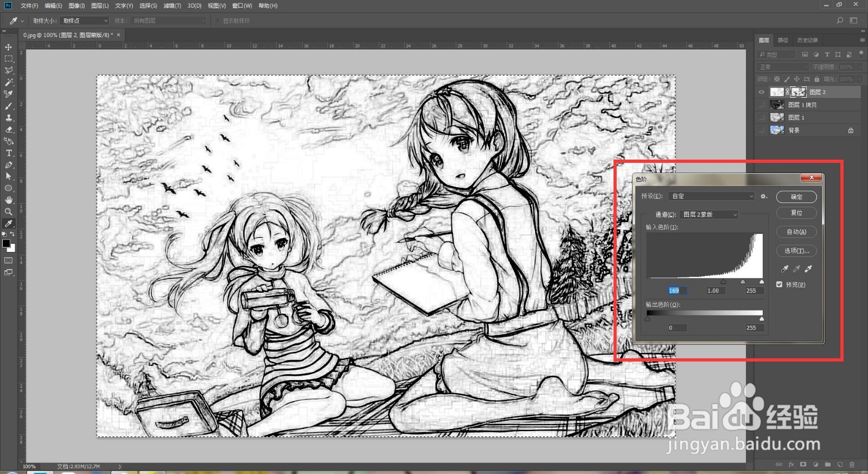The image size is (868, 474).
Task: Pick the gray point eyedropper in Levels
Action: tap(796, 269)
